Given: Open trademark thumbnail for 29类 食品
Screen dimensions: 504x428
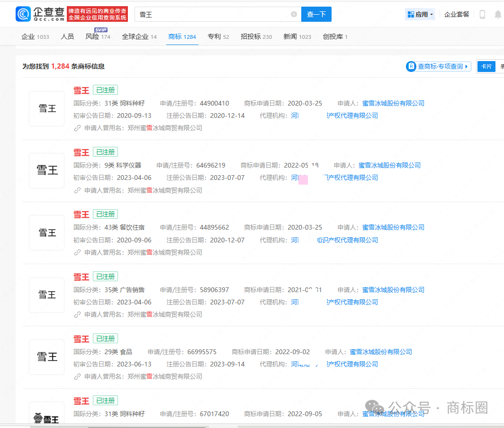Looking at the screenshot, I should [46, 357].
